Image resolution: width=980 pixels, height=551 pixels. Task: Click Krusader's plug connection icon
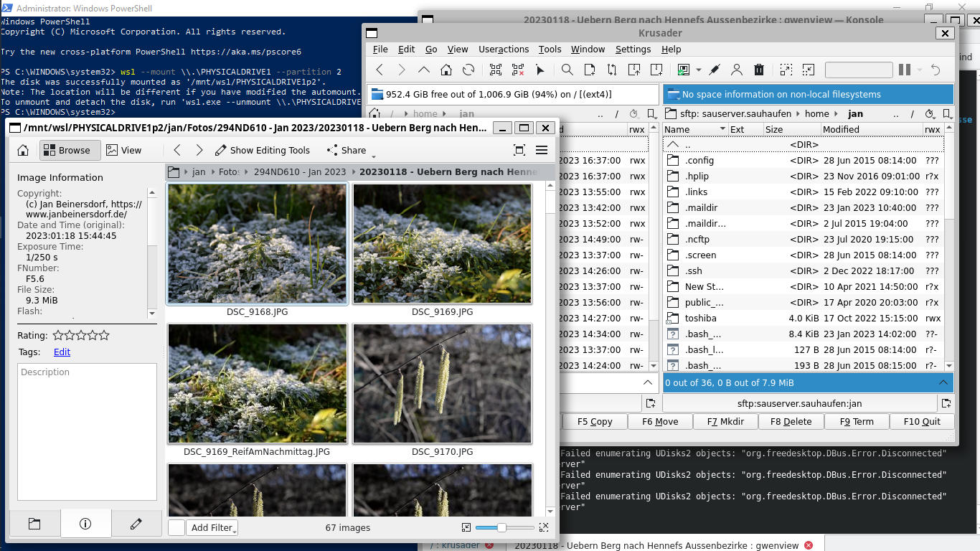click(715, 70)
